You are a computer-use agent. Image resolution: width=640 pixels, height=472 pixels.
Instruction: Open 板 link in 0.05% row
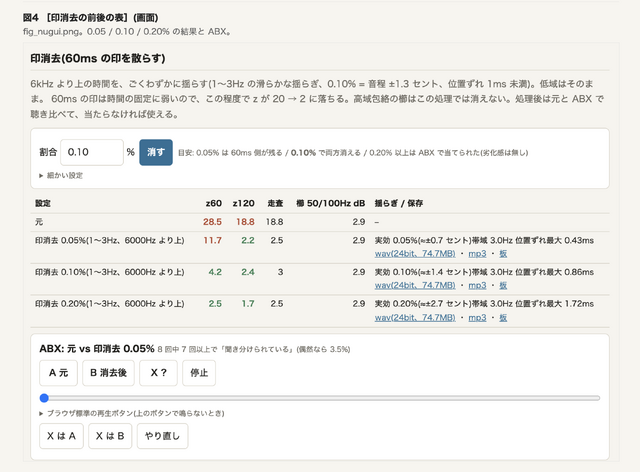point(503,254)
